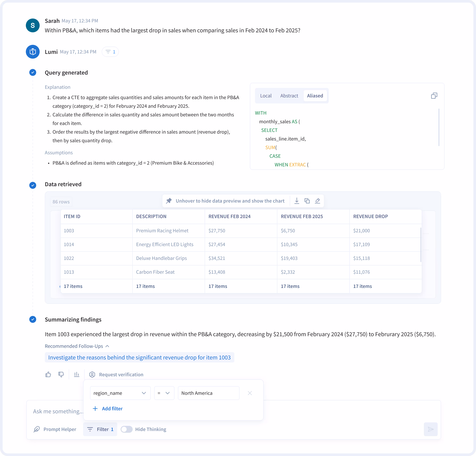Click the Data retrieved step checkmark

tap(33, 185)
